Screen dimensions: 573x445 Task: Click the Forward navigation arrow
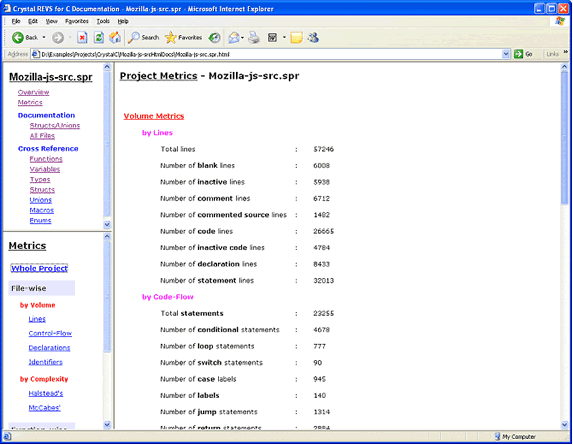coord(58,37)
